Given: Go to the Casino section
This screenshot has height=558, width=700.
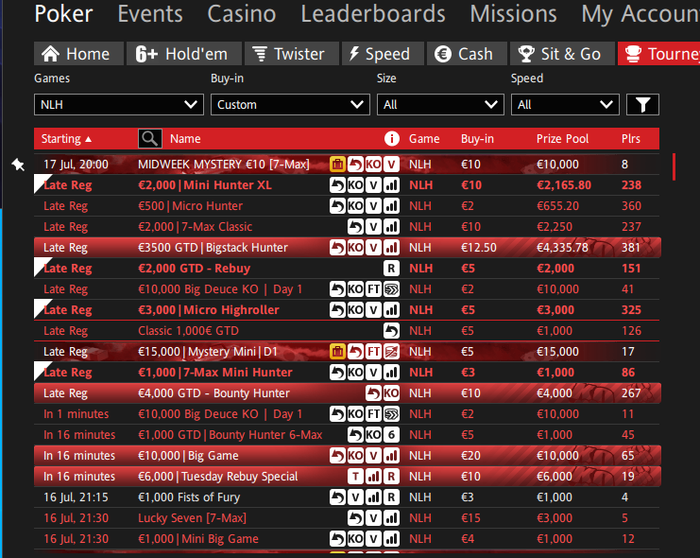Looking at the screenshot, I should [242, 14].
